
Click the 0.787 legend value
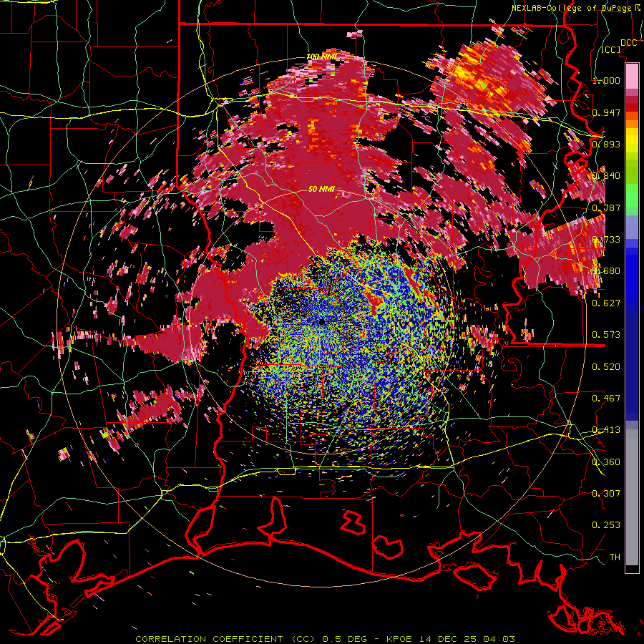click(606, 208)
